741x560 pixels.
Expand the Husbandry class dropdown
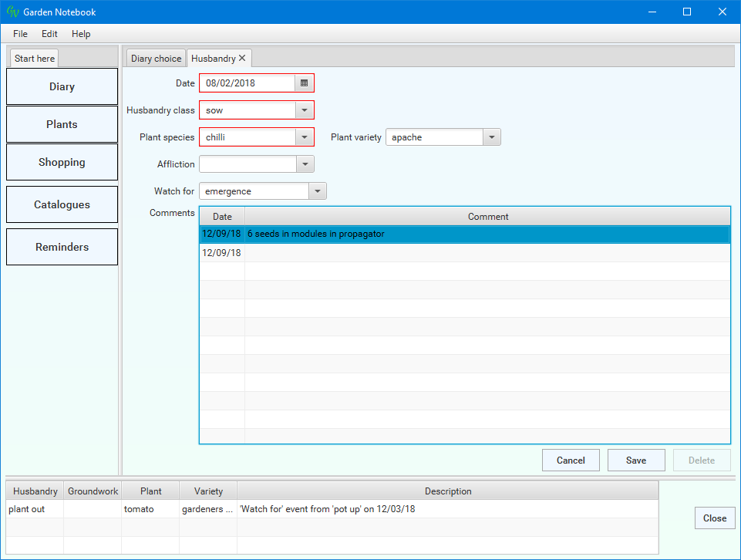coord(305,110)
